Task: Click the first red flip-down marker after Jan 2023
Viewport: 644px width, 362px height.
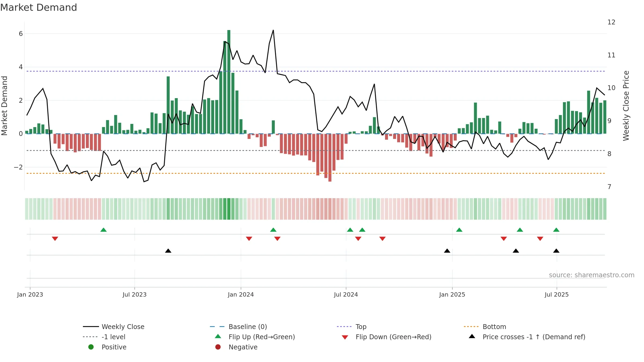Action: (x=55, y=239)
